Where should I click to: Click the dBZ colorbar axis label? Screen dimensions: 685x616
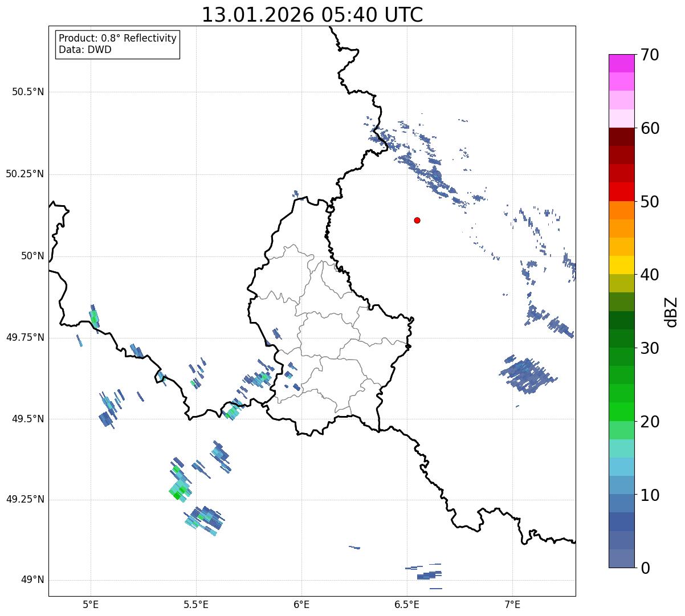(x=671, y=311)
